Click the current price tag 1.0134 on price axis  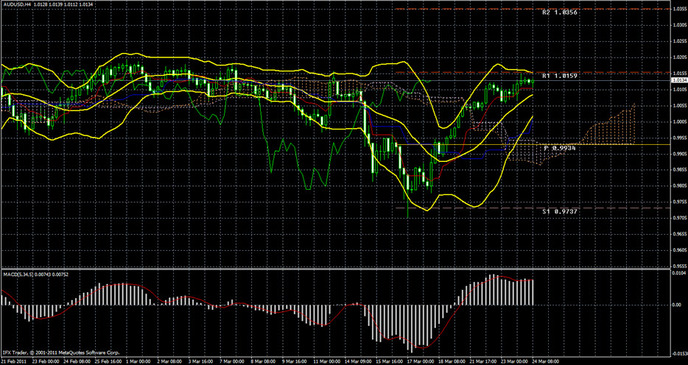(x=679, y=80)
